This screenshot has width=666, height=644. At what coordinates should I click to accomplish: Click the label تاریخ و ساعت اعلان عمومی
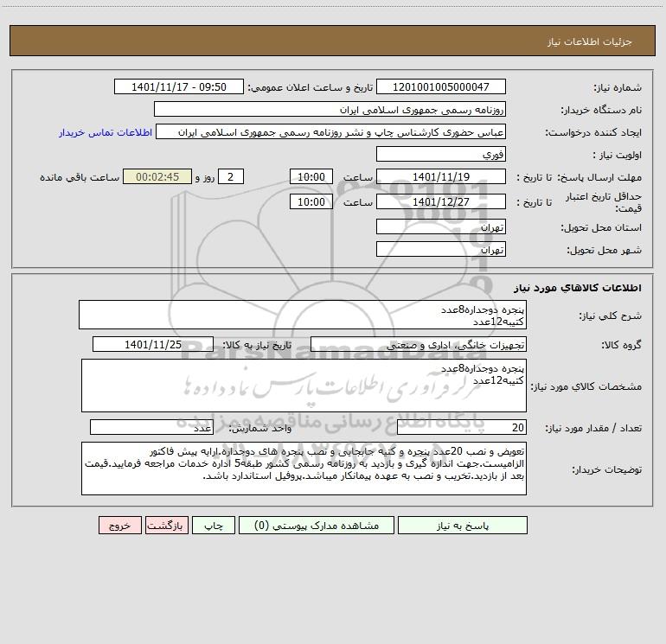(x=311, y=87)
